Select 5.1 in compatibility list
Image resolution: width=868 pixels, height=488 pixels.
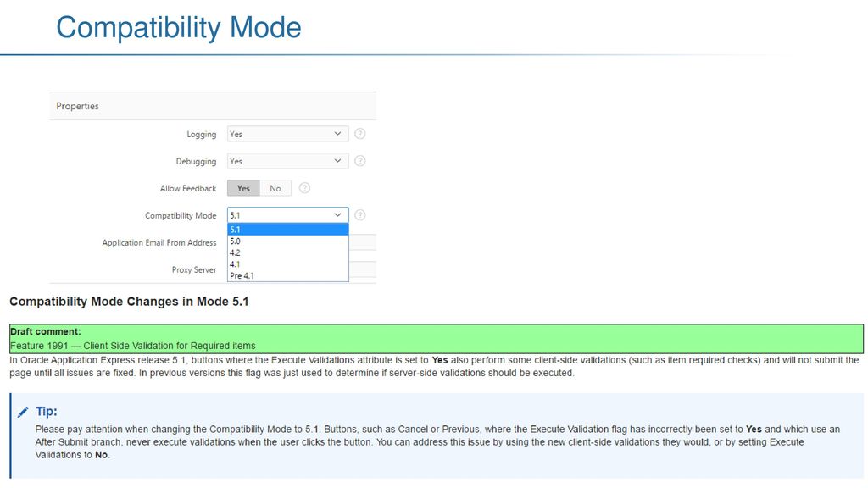pyautogui.click(x=288, y=229)
